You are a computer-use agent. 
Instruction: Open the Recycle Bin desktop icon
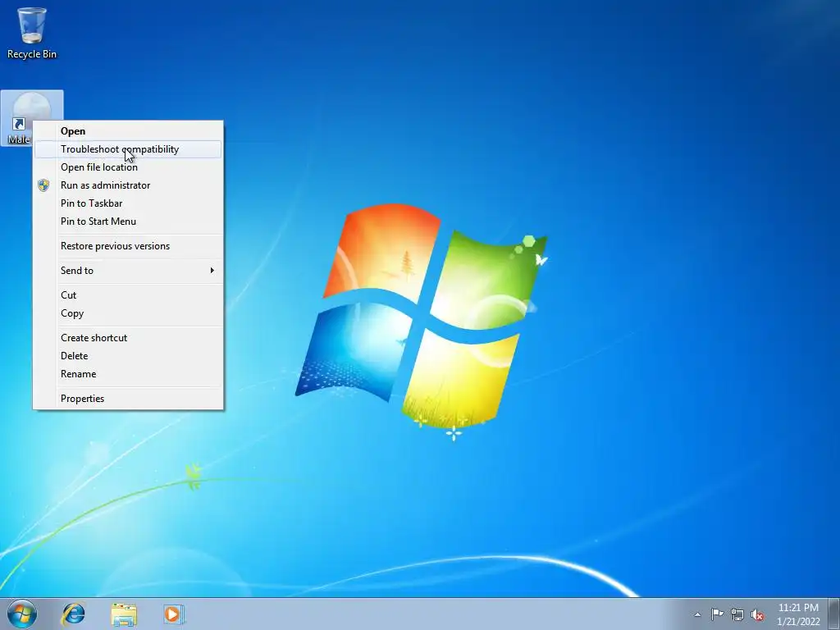[x=32, y=32]
